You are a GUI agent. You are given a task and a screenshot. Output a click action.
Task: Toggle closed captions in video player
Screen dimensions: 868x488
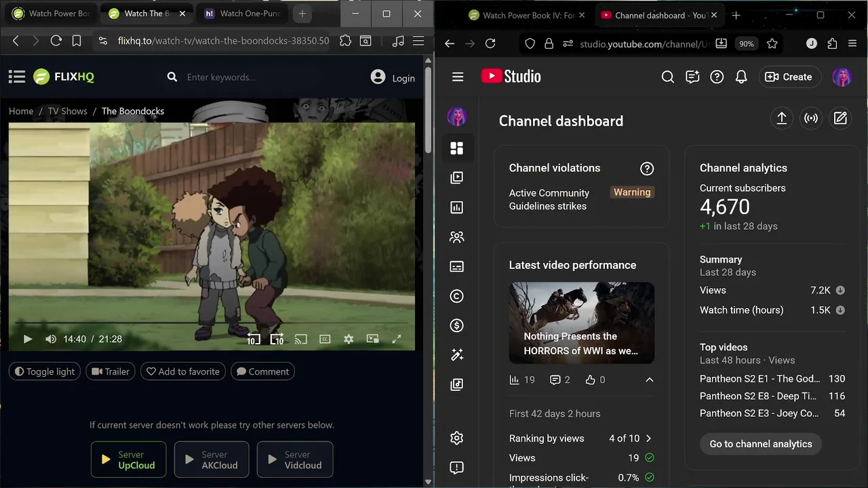click(x=325, y=339)
